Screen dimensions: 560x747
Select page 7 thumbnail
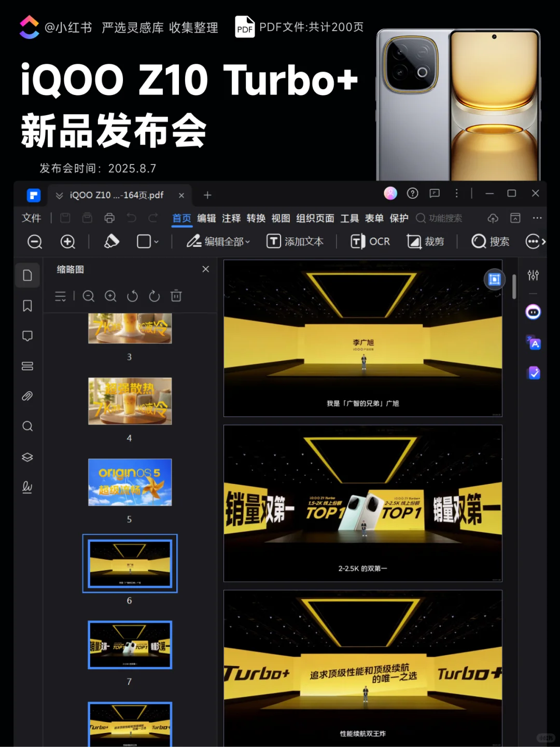[x=130, y=644]
